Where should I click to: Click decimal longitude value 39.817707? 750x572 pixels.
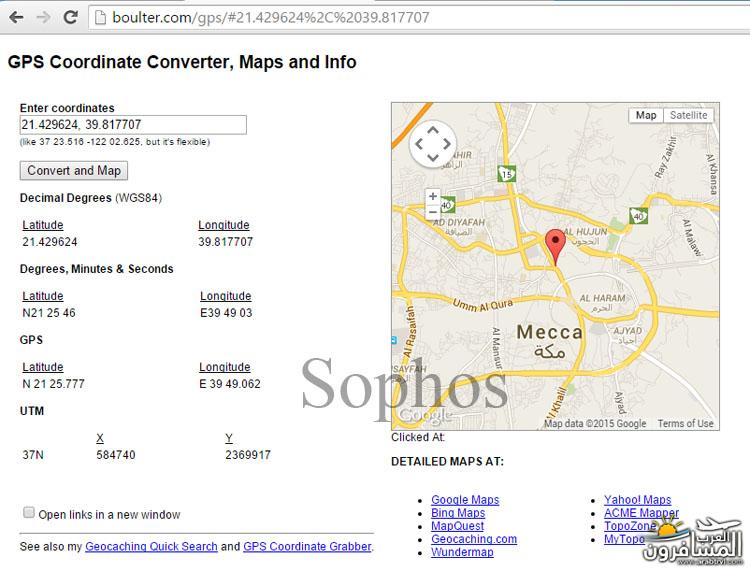225,242
